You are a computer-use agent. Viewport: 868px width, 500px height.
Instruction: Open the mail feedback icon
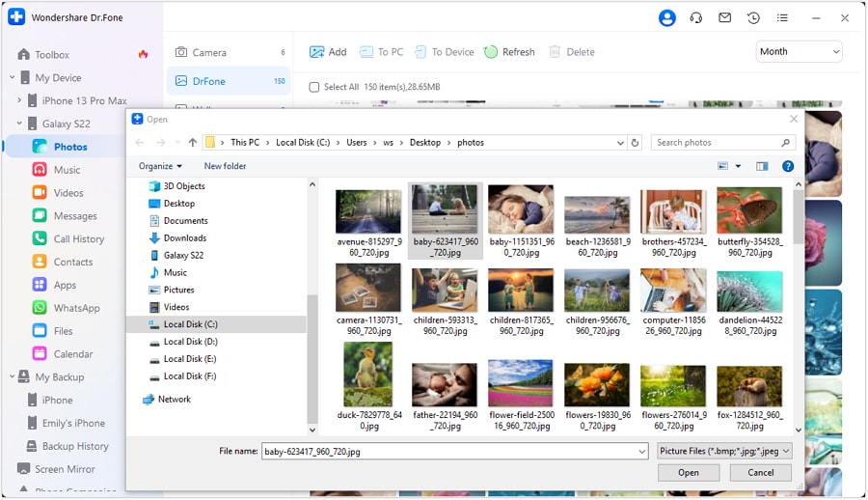coord(724,17)
